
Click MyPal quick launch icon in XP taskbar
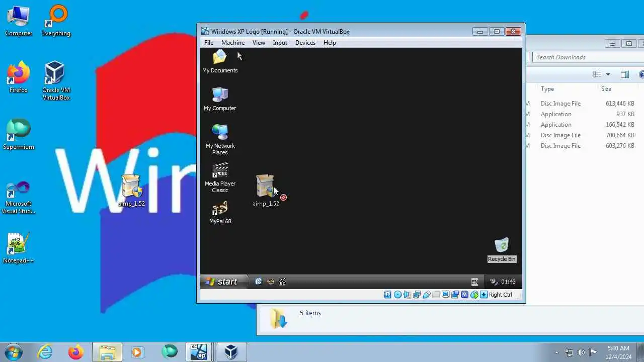click(271, 282)
